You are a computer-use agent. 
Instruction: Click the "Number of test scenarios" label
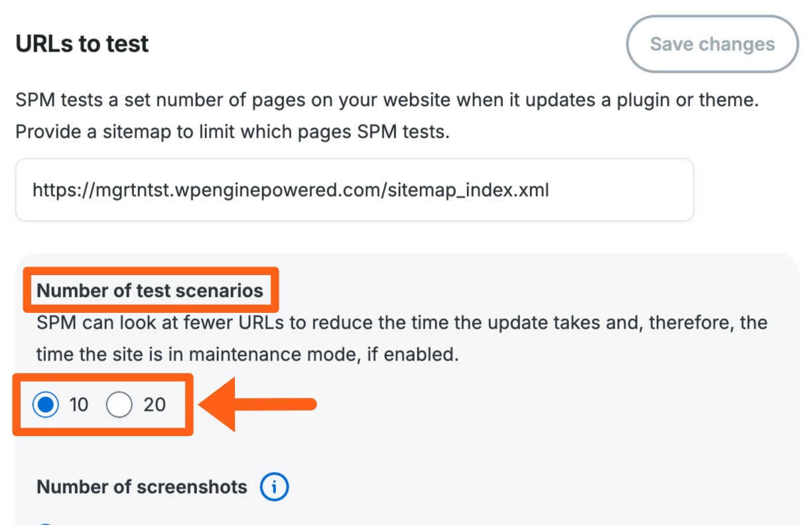150,290
